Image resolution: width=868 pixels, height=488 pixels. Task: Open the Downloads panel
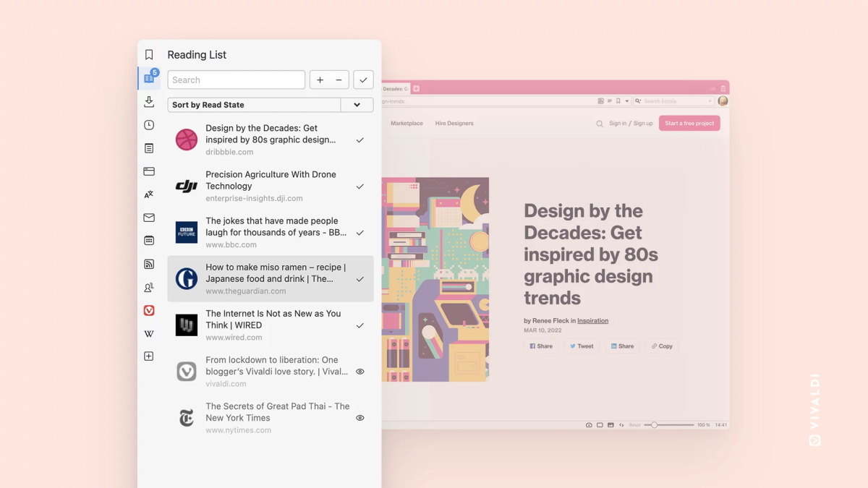tap(149, 101)
